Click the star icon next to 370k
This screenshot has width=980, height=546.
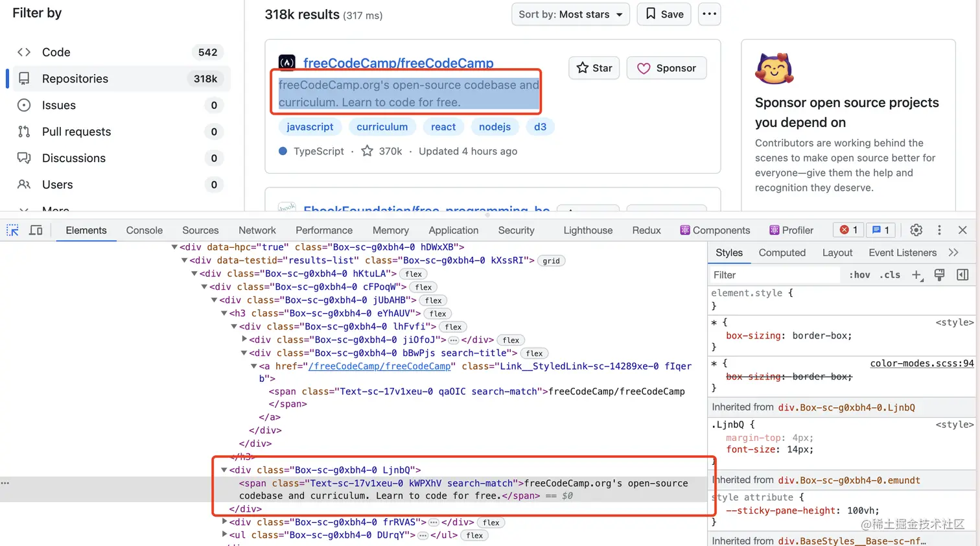coord(367,151)
